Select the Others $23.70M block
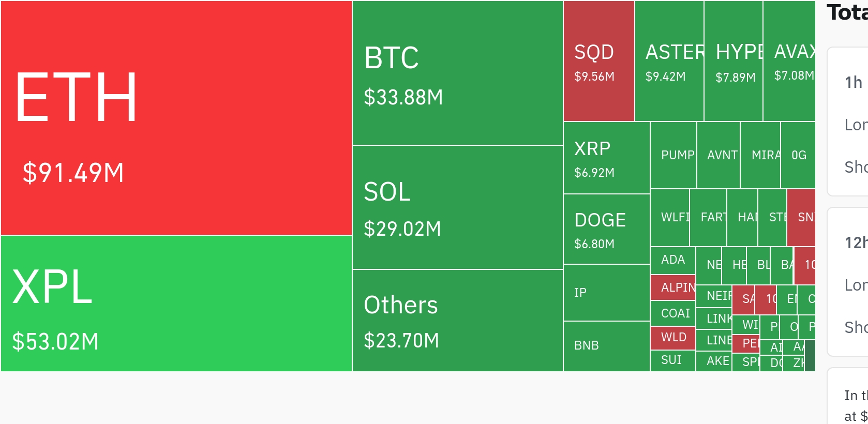The image size is (868, 424). click(x=457, y=321)
